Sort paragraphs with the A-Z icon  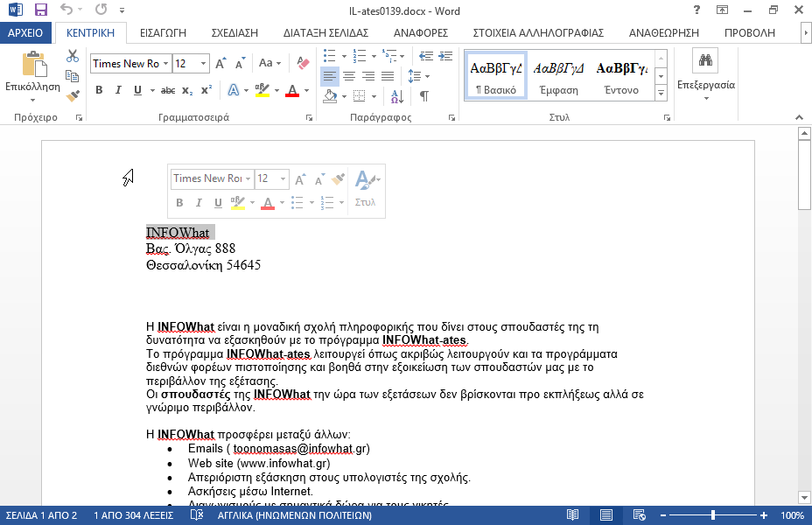(x=397, y=95)
